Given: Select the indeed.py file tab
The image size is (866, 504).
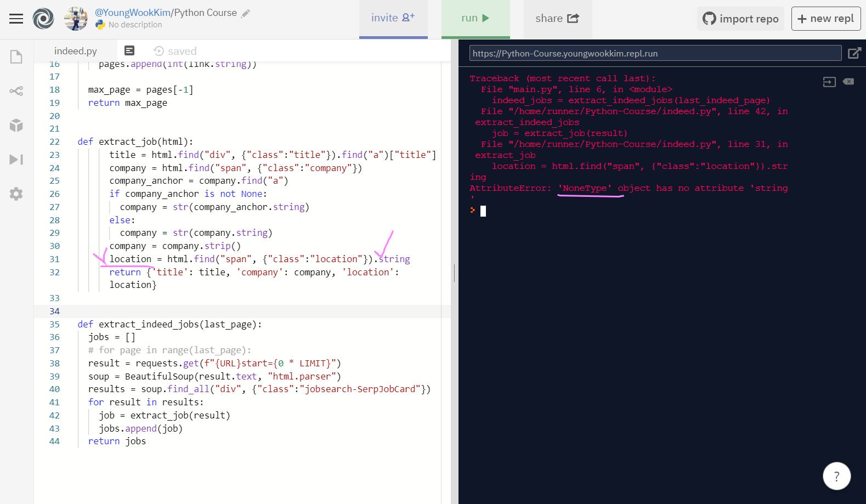Looking at the screenshot, I should [x=76, y=51].
